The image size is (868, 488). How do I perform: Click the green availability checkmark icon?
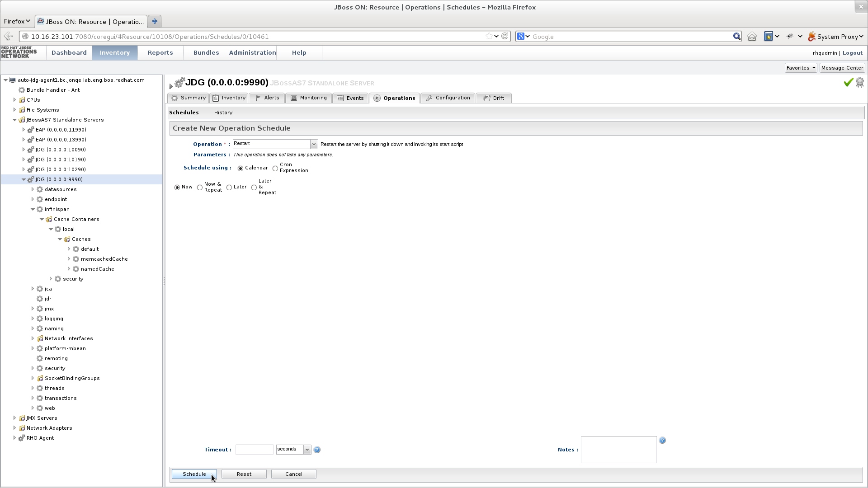848,82
